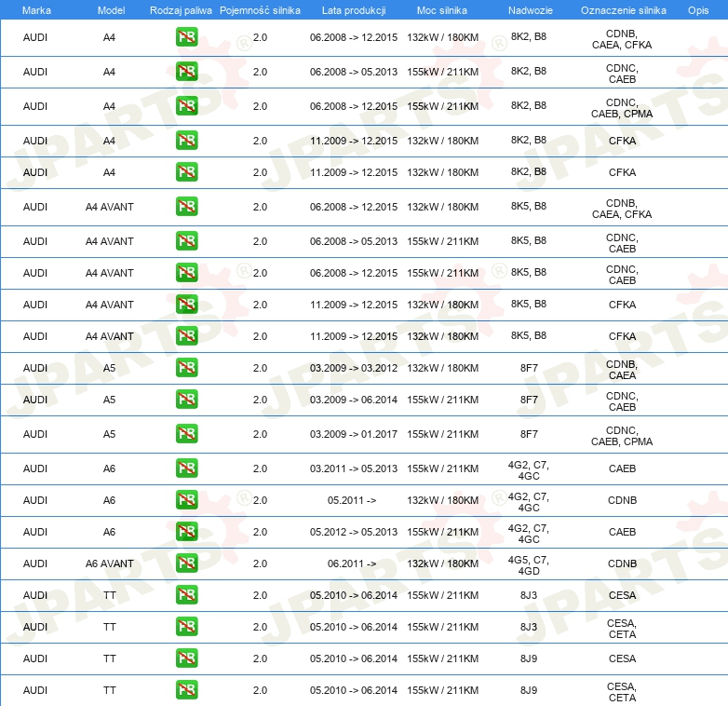Screen dimensions: 728x706
Task: Click fuel icon for A6 05.2012 -> 05.2013
Action: coord(186,532)
